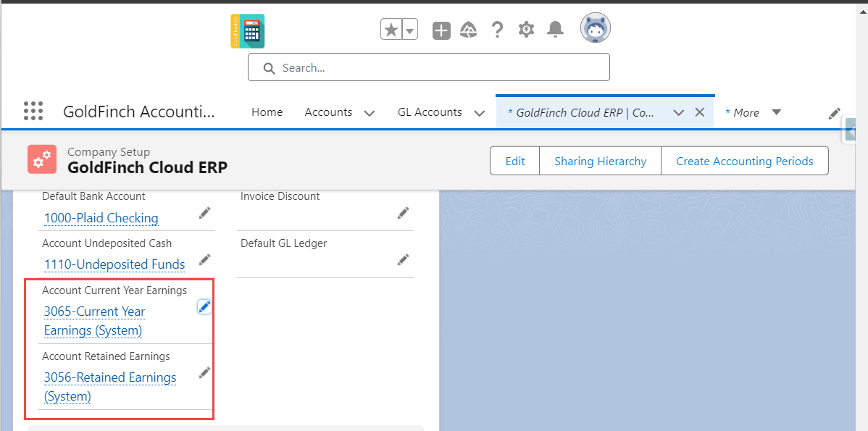Open the 1000-Plaid Checking link
Screen dimensions: 868x431
[x=101, y=218]
